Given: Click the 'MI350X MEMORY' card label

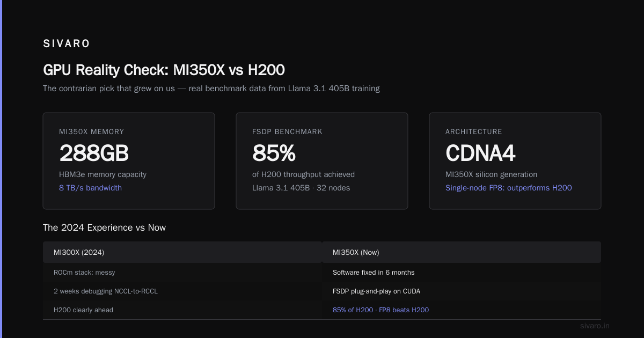Looking at the screenshot, I should (x=91, y=131).
